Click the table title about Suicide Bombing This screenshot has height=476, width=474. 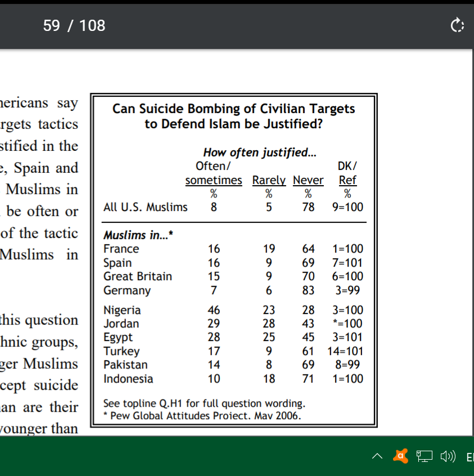click(x=233, y=116)
